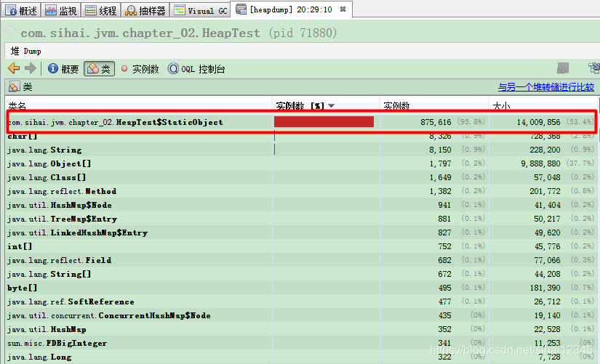Screen dimensions: 600x364
Task: Select the HeapTest$StaticObject class row
Action: (302, 122)
